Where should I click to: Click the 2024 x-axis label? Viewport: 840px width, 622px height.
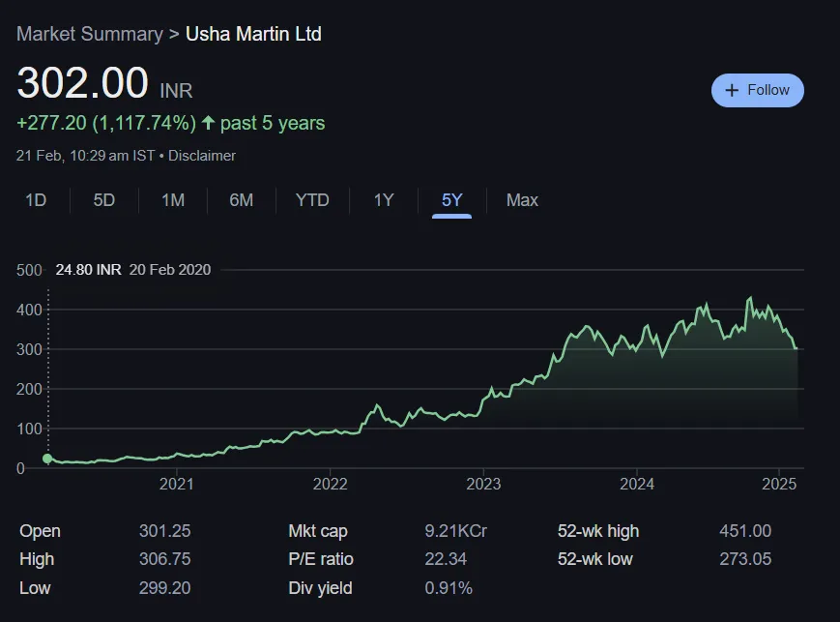tap(637, 484)
